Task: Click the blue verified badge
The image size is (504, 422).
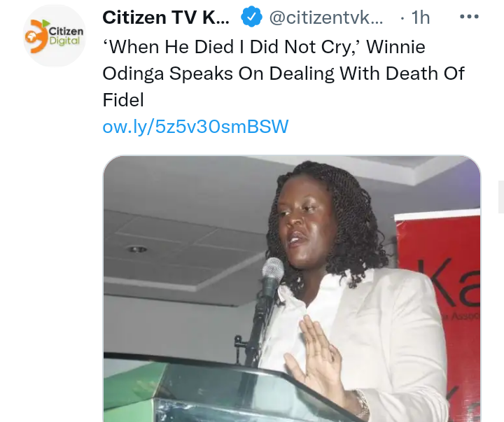Action: pyautogui.click(x=251, y=17)
